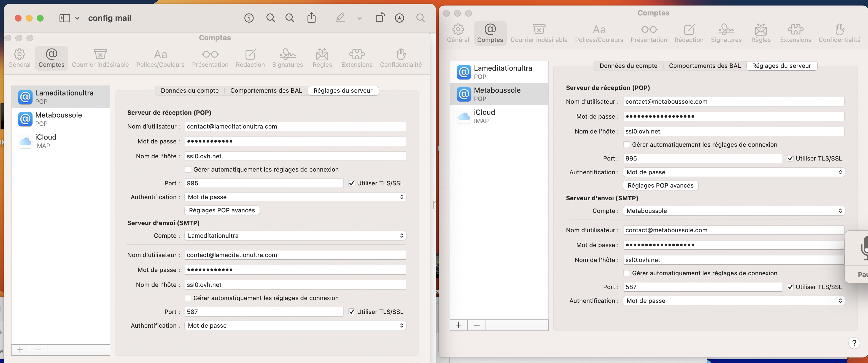Click the Markup pen highlight icon

[x=340, y=18]
